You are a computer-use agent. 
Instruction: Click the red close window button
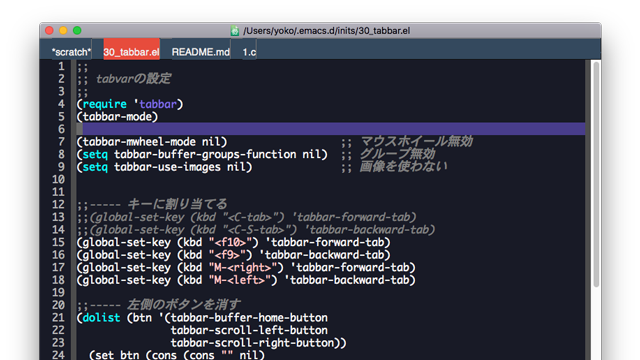(x=49, y=31)
